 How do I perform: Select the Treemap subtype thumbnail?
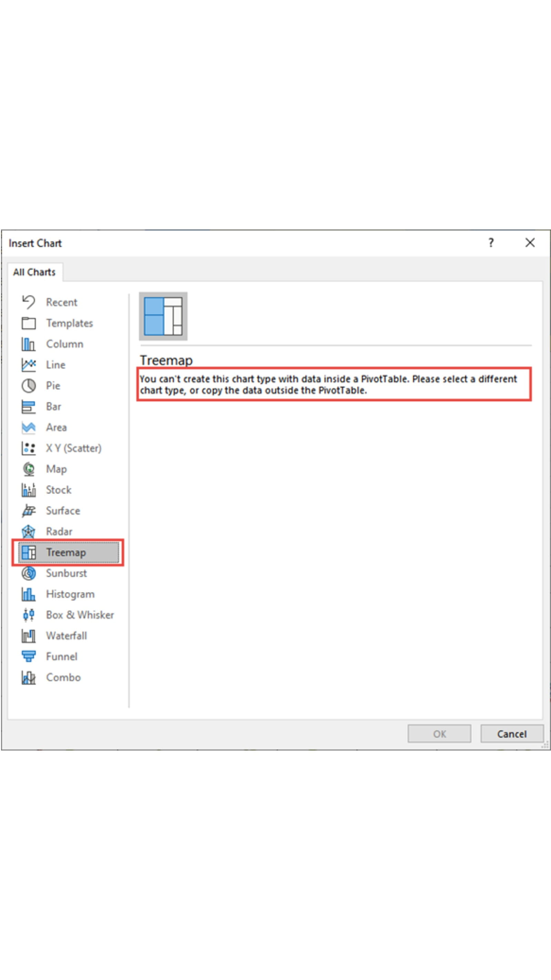(x=163, y=316)
